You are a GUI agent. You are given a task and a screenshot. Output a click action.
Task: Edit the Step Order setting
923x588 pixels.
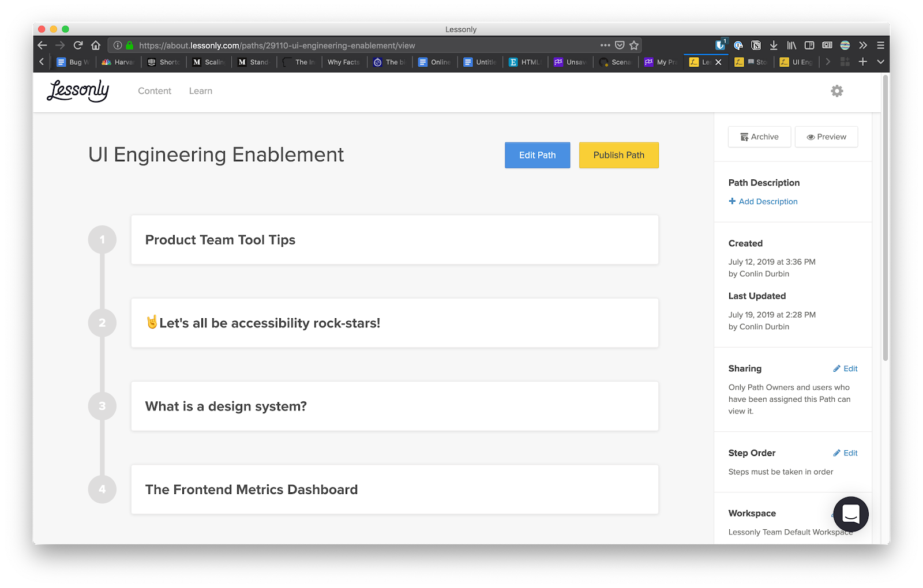[845, 453]
